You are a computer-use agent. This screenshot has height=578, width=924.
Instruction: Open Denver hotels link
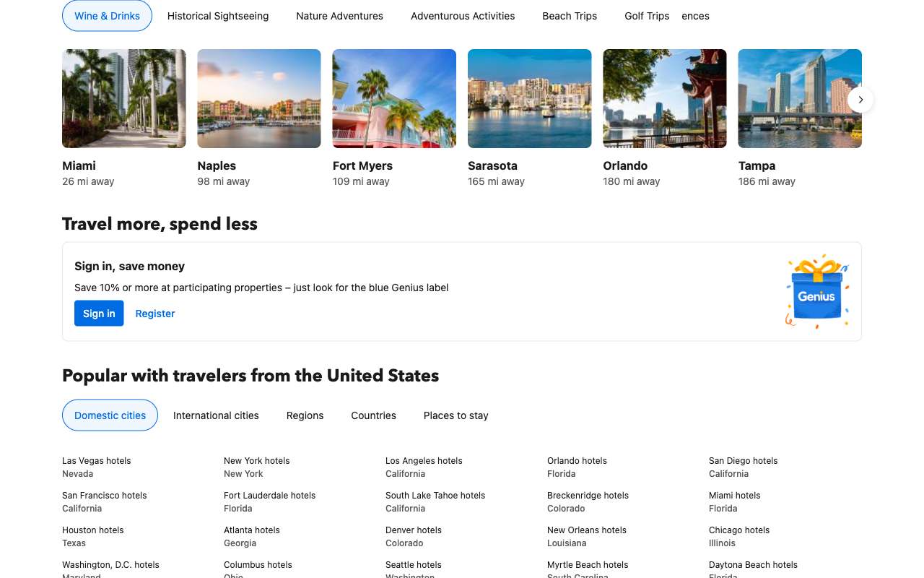[414, 530]
